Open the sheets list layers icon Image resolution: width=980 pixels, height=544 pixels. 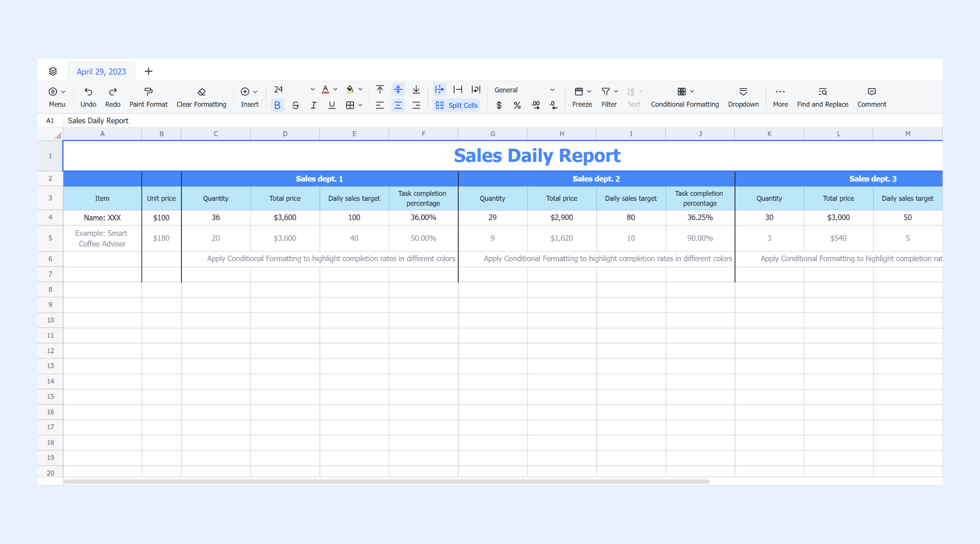pyautogui.click(x=53, y=71)
